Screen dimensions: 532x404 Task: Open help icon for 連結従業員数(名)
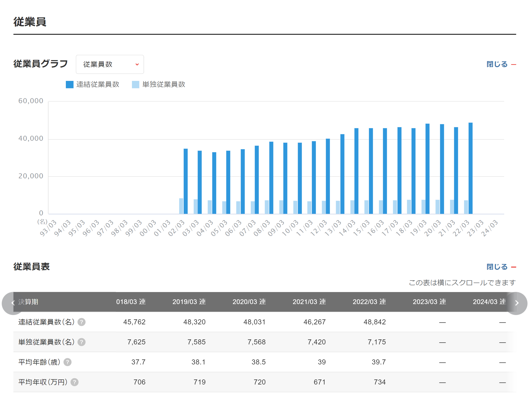81,322
